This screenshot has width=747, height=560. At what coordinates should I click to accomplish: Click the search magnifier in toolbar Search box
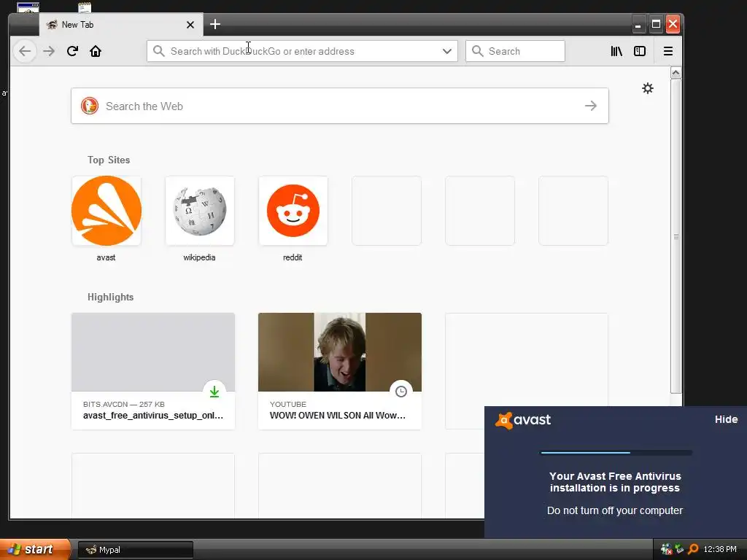[x=477, y=51]
